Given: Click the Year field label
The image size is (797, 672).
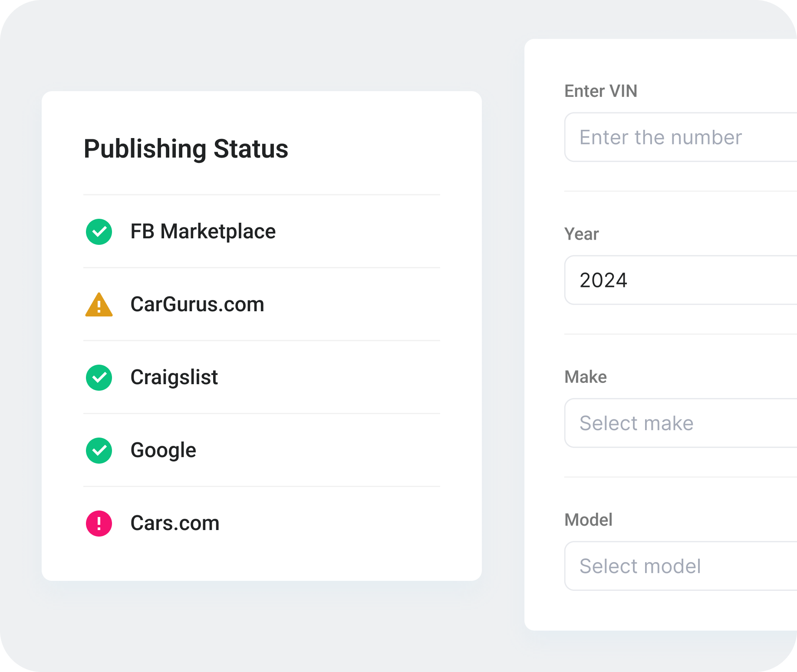Looking at the screenshot, I should (581, 234).
